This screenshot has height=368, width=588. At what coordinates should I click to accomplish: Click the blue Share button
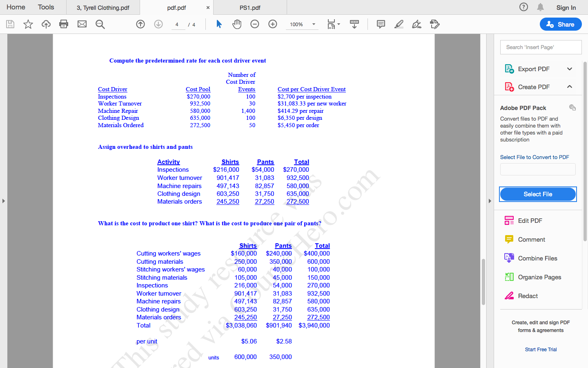coord(561,24)
